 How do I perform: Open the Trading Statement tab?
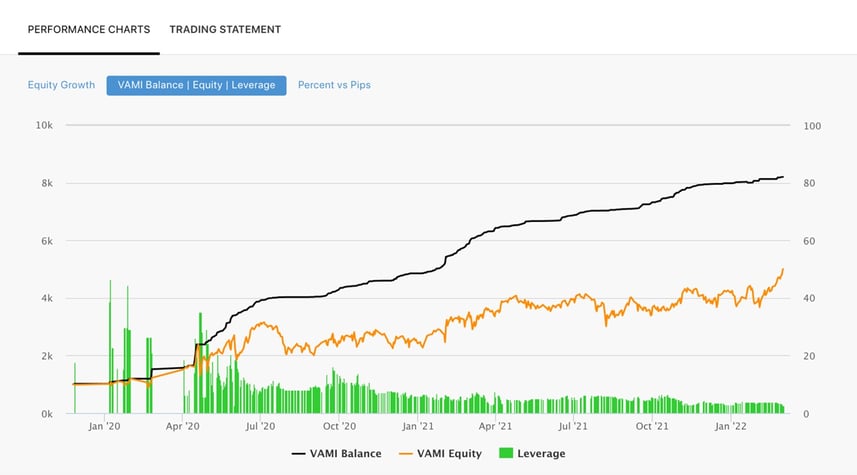click(225, 29)
